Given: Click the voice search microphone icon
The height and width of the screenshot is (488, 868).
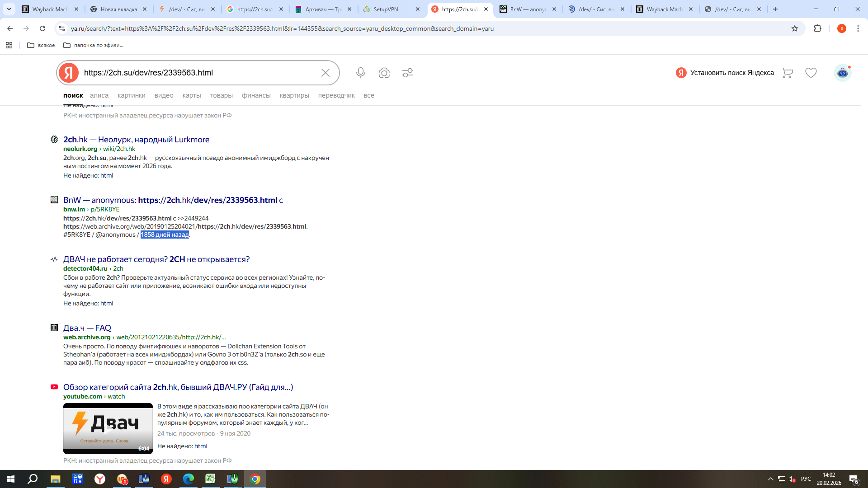Looking at the screenshot, I should tap(360, 73).
